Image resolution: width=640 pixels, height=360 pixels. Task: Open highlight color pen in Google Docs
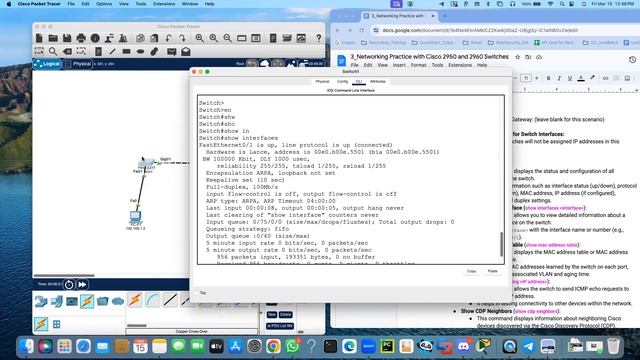[x=592, y=78]
